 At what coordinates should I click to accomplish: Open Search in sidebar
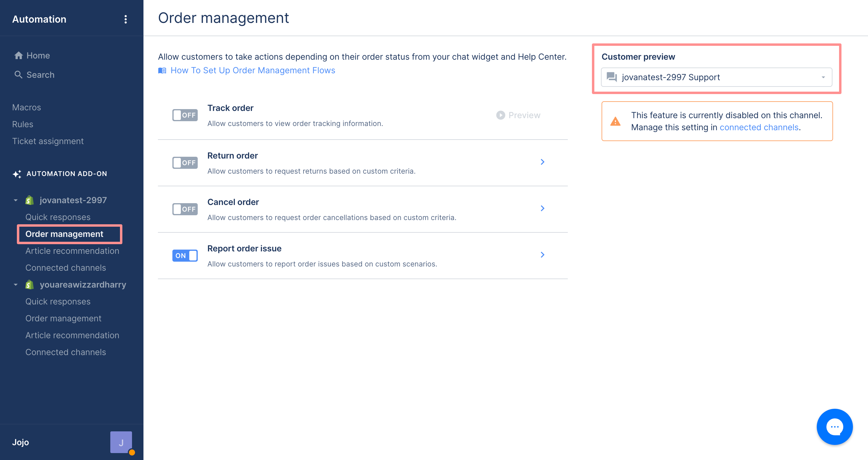coord(34,74)
